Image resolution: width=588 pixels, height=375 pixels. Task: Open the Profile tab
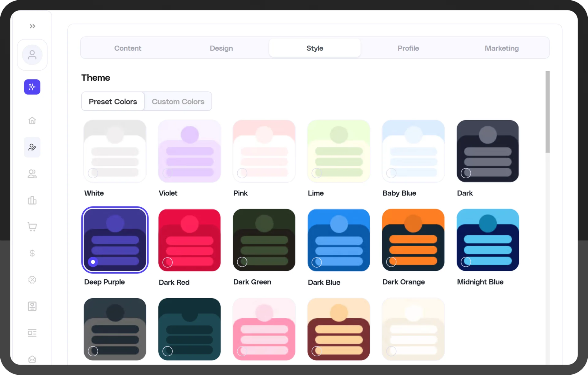pyautogui.click(x=408, y=48)
